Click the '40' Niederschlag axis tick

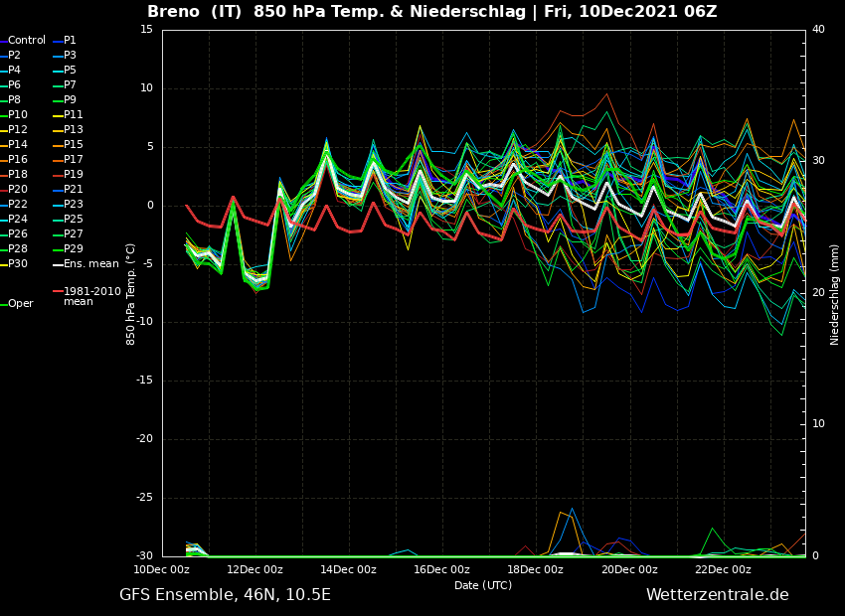(x=818, y=30)
